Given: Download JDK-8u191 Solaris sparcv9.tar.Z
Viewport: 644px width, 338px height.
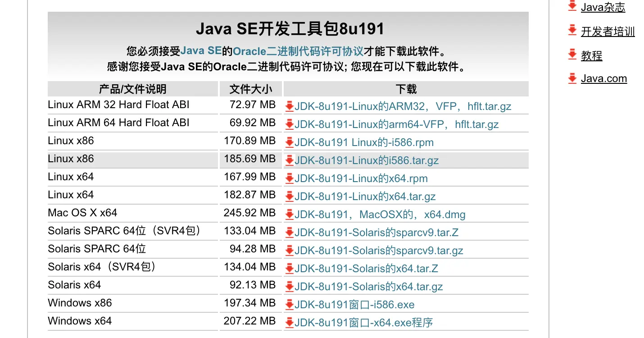Looking at the screenshot, I should click(376, 233).
